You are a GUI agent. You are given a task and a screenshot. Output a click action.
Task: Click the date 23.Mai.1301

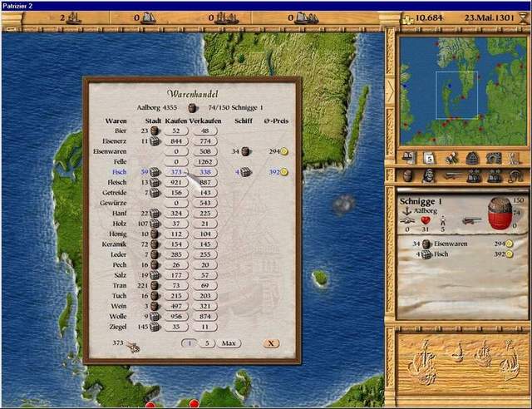tap(490, 18)
